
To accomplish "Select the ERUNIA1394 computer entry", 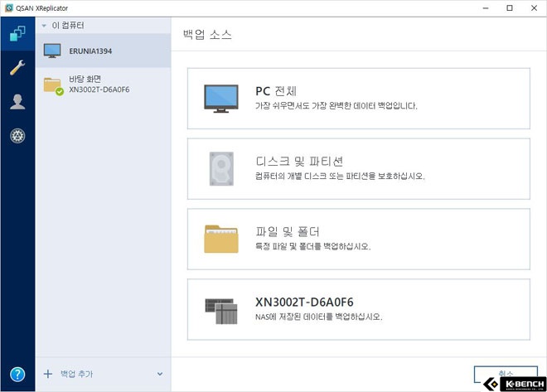I will pos(104,51).
